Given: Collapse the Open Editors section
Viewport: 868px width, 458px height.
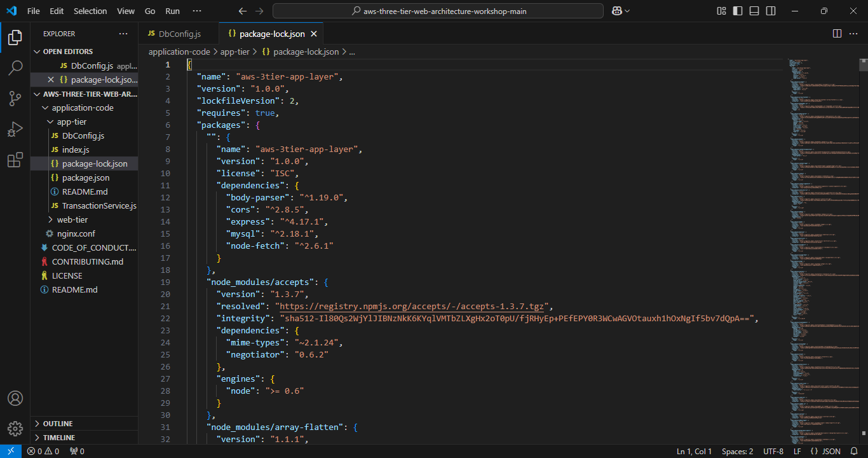Looking at the screenshot, I should click(x=37, y=52).
